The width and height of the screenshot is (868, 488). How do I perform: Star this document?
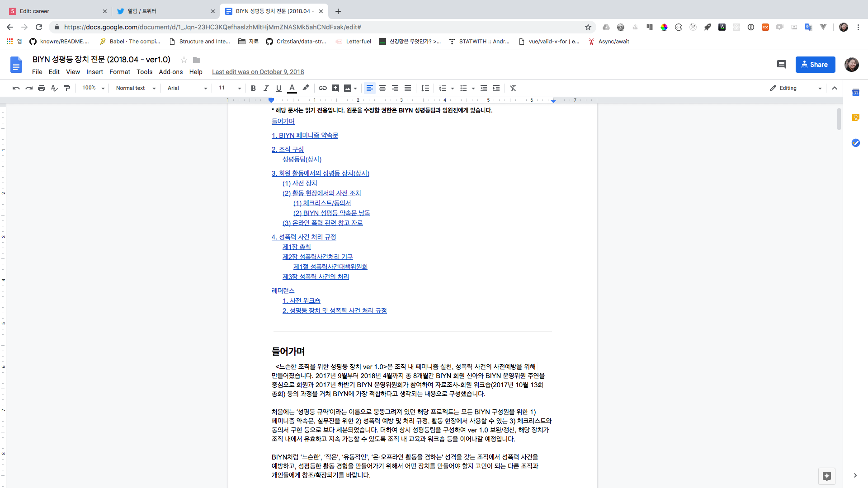pos(184,60)
